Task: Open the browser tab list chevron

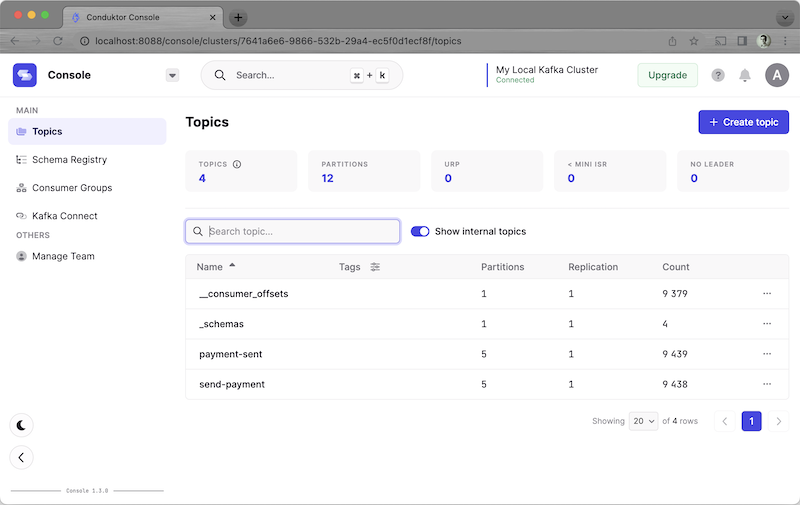Action: [784, 18]
